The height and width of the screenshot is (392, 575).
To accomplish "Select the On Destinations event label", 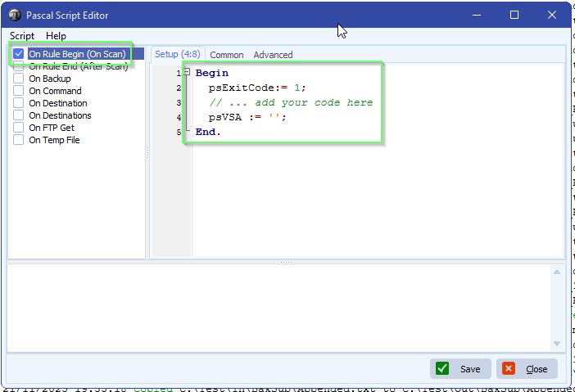I will click(60, 115).
